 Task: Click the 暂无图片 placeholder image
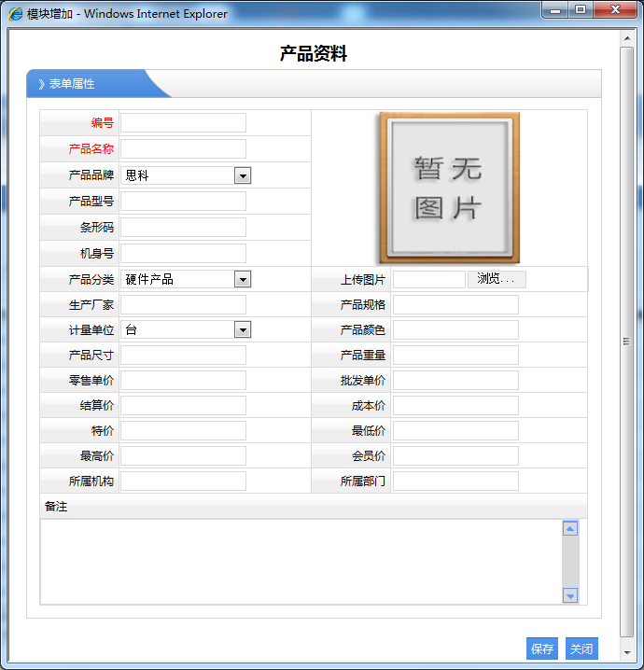[449, 188]
